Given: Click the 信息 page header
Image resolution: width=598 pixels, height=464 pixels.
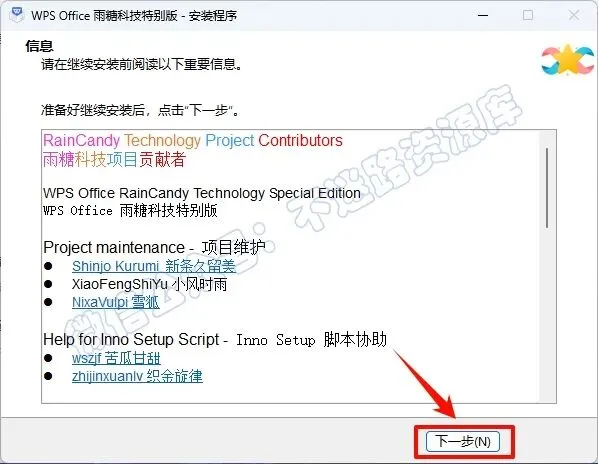Looking at the screenshot, I should (39, 46).
